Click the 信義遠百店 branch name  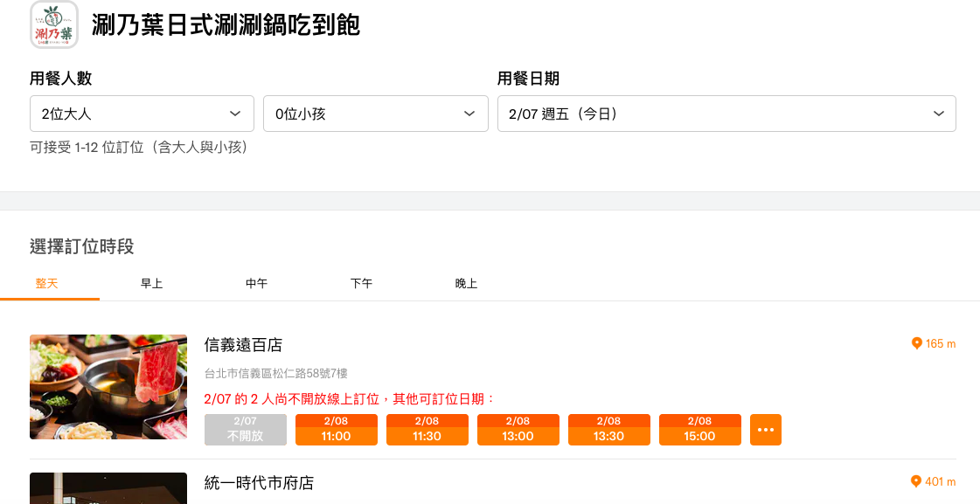243,345
